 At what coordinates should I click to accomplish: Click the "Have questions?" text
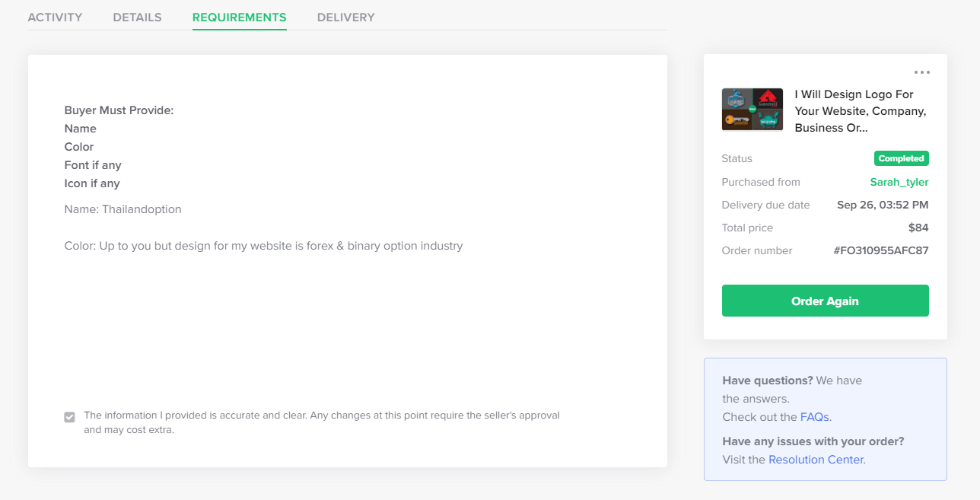point(768,381)
